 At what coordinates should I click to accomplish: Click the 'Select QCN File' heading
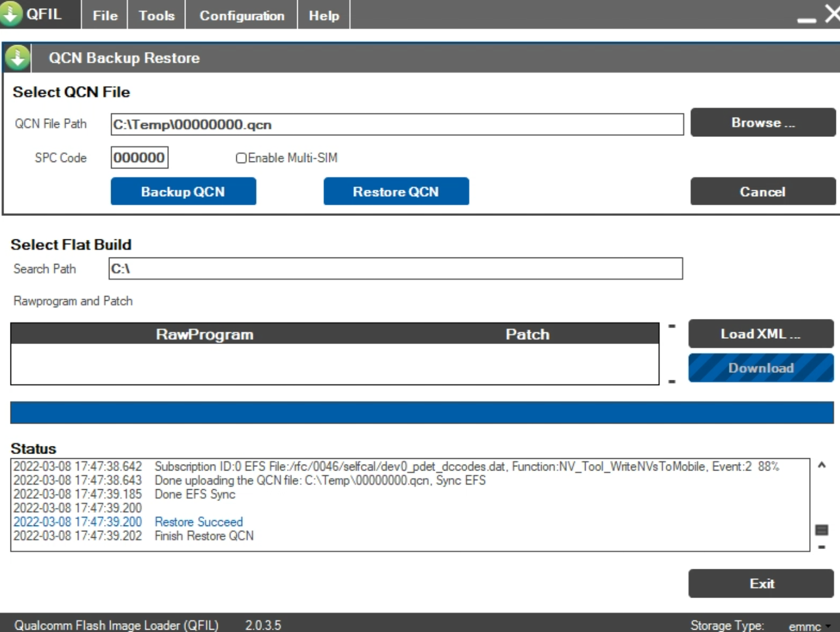(x=71, y=92)
